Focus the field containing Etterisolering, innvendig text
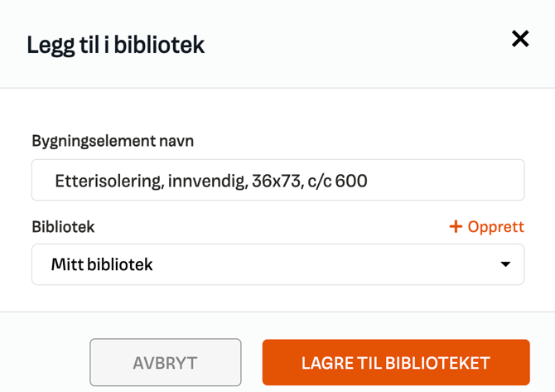The height and width of the screenshot is (392, 555). pyautogui.click(x=277, y=180)
